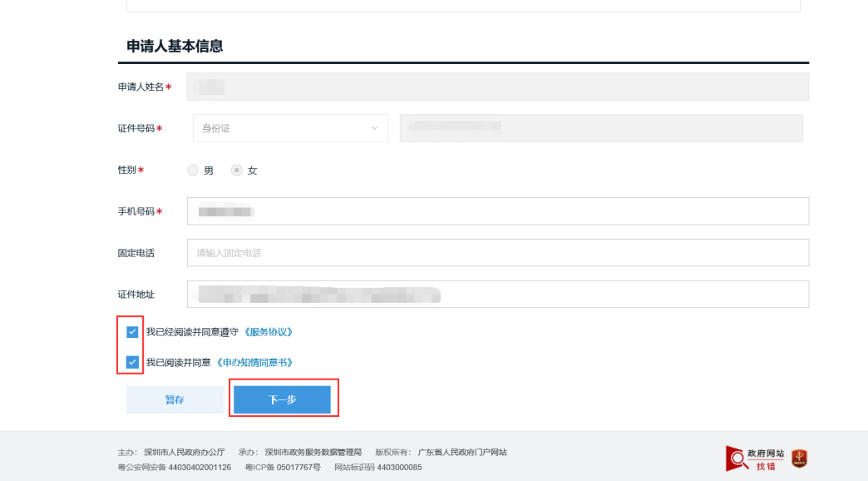Viewport: 868px width, 481px height.
Task: Uncheck the 服务协议 agreement checkbox
Action: point(131,331)
